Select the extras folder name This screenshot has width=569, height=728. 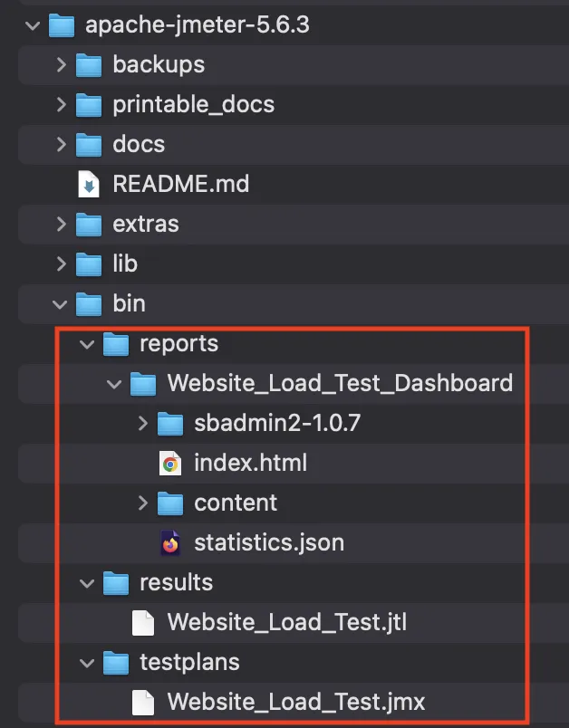coord(145,225)
